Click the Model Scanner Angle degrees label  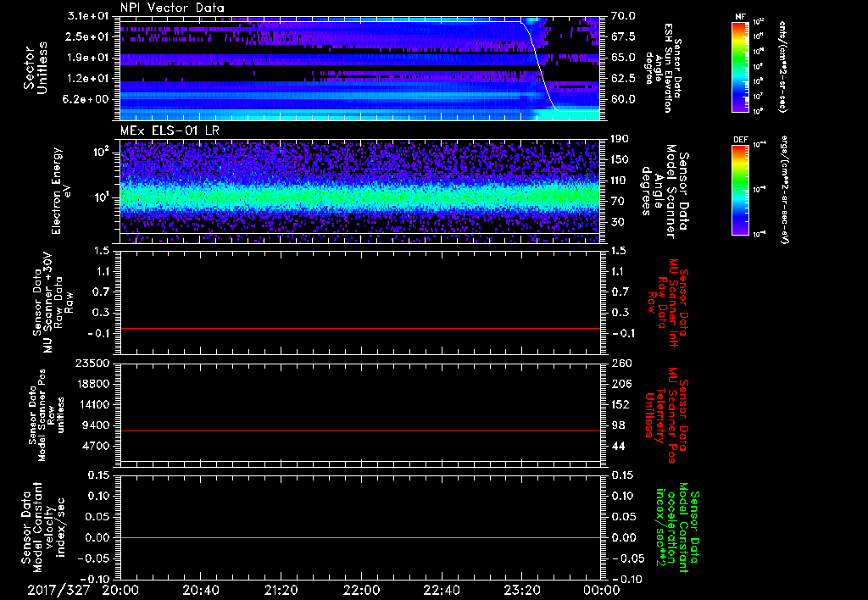665,192
